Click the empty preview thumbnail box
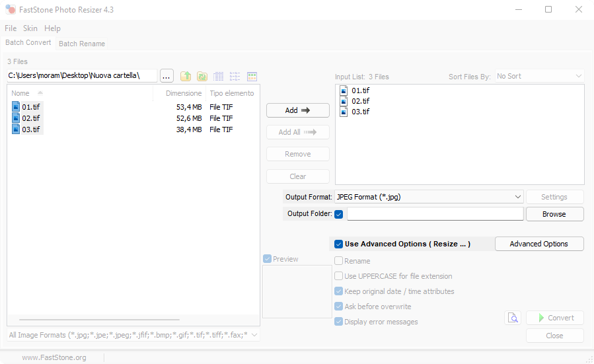Screen dimensions: 594x364 (297, 291)
